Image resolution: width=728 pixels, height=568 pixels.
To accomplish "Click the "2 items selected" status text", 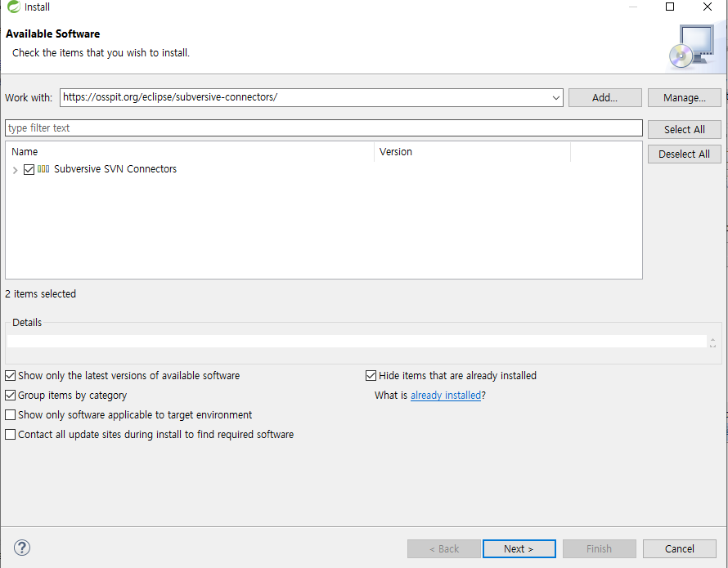I will pyautogui.click(x=40, y=293).
